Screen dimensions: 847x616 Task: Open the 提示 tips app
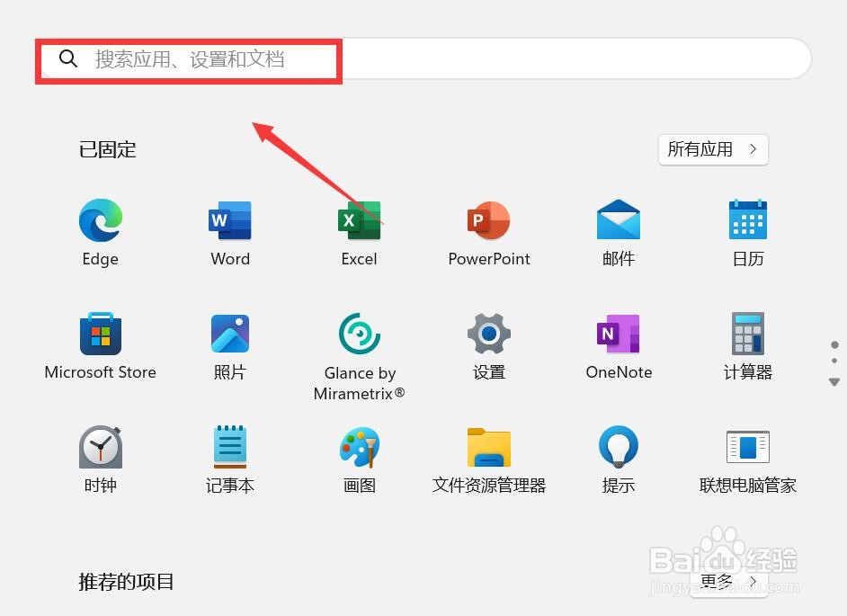619,460
